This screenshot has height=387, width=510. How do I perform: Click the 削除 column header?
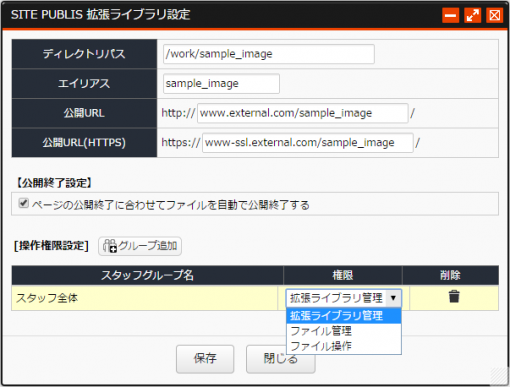click(450, 275)
